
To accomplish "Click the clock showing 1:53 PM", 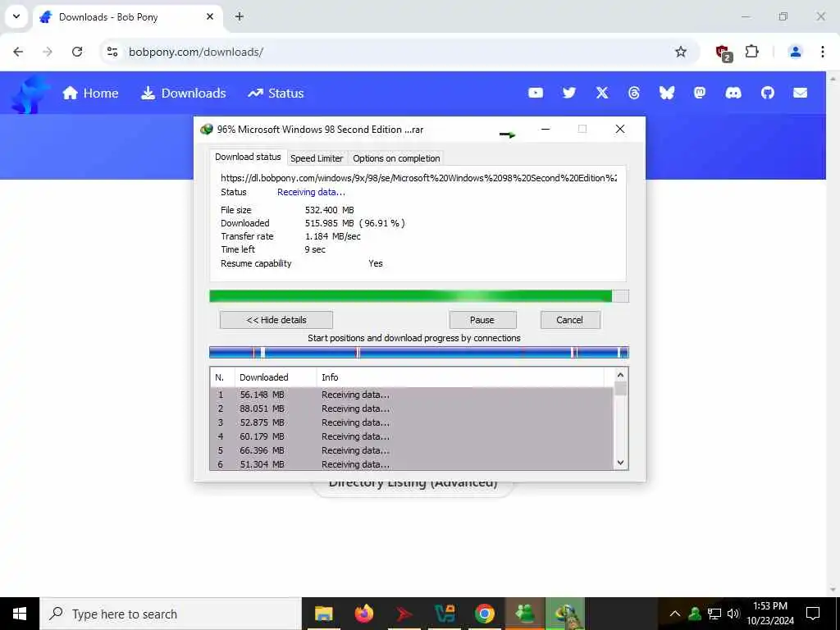I will (x=769, y=606).
